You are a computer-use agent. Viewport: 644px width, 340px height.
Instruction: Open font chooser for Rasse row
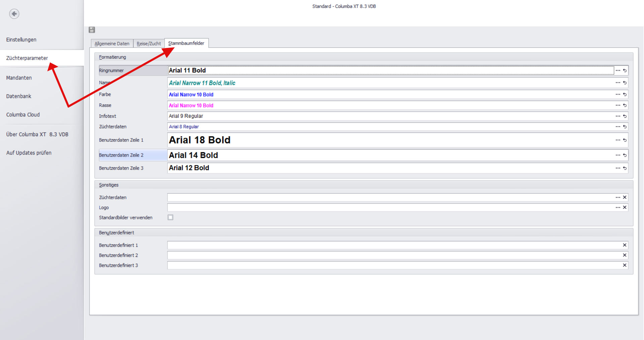pos(618,105)
